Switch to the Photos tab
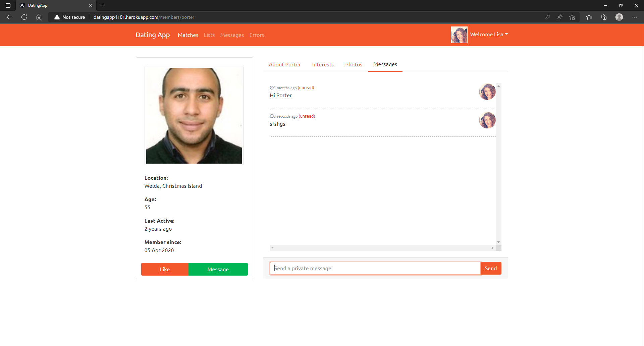 (354, 64)
